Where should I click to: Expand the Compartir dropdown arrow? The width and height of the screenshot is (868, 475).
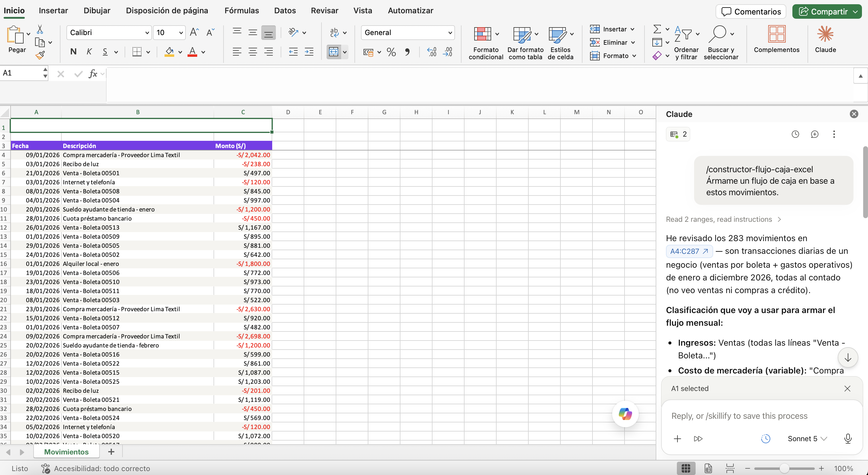[855, 12]
